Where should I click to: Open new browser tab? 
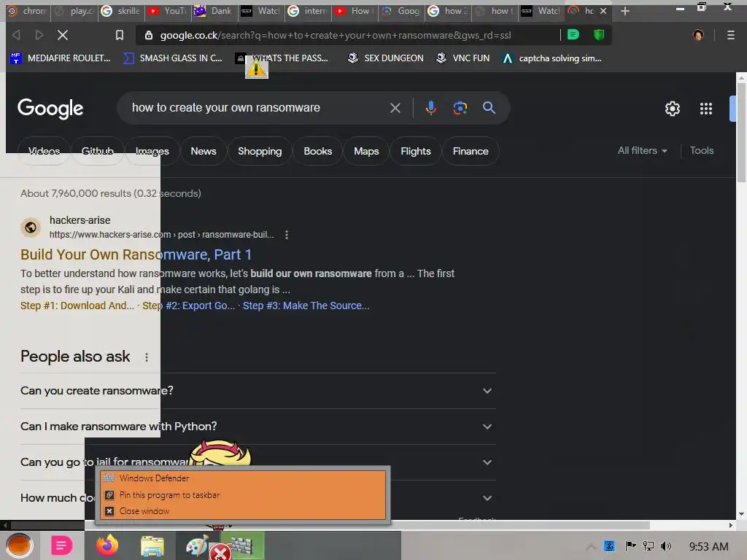click(x=625, y=11)
